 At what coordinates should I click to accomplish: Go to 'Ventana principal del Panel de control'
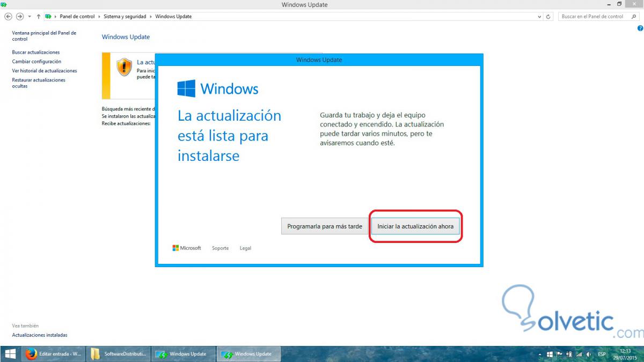[44, 36]
